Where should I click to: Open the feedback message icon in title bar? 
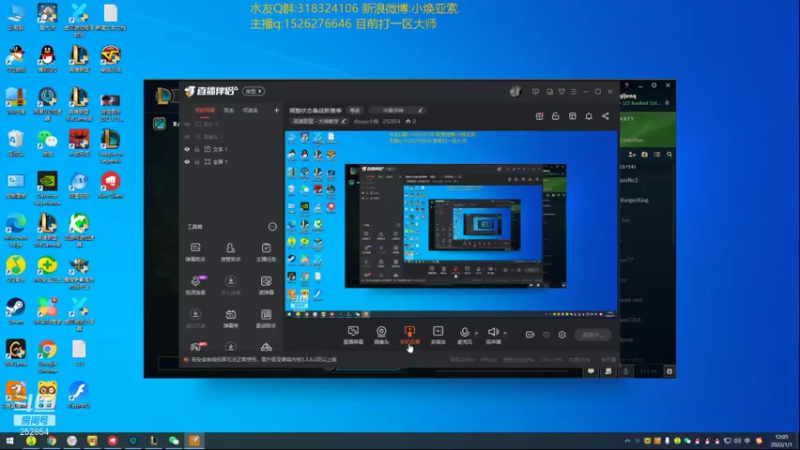(535, 92)
